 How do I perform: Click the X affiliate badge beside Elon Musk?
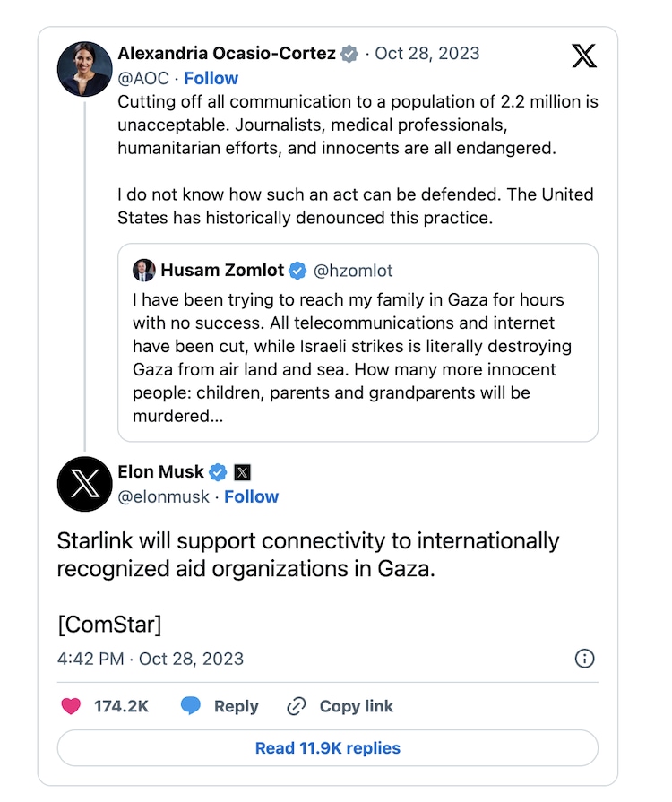click(243, 471)
